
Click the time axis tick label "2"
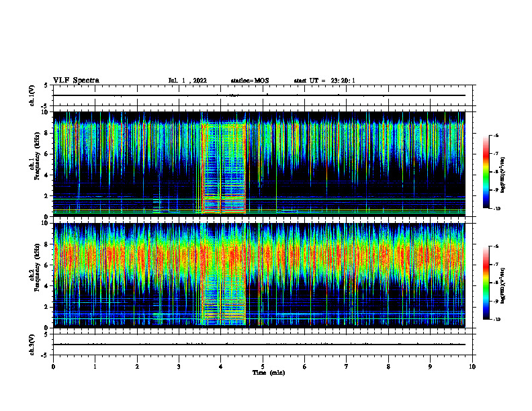click(x=137, y=366)
